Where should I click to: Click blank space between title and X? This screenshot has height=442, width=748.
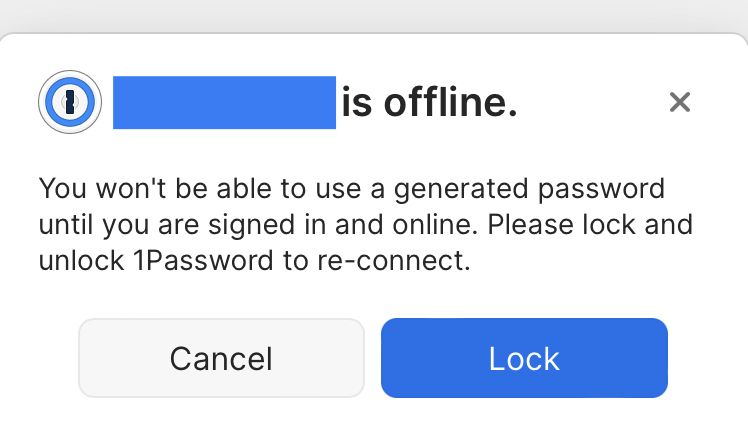point(590,102)
